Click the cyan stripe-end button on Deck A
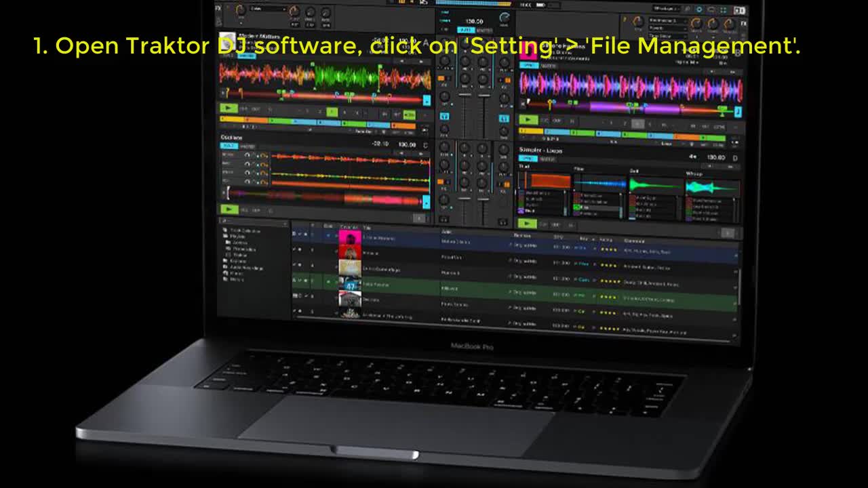 [427, 101]
